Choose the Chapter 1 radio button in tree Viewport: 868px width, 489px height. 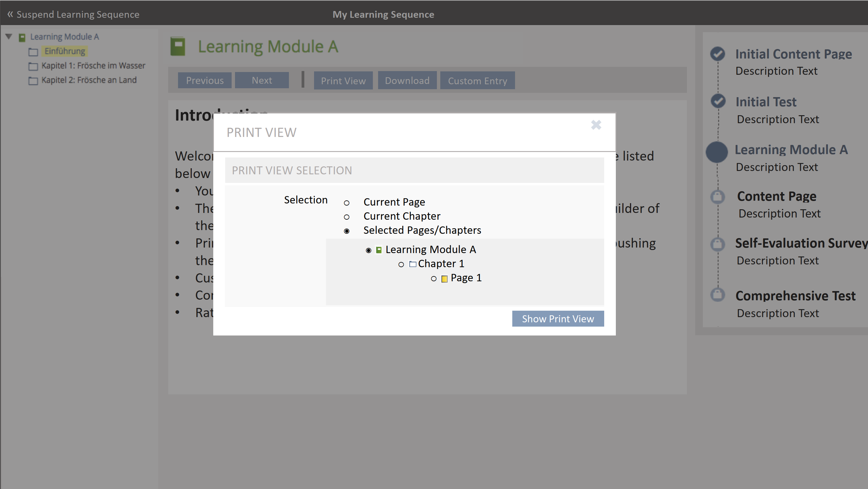pyautogui.click(x=401, y=264)
